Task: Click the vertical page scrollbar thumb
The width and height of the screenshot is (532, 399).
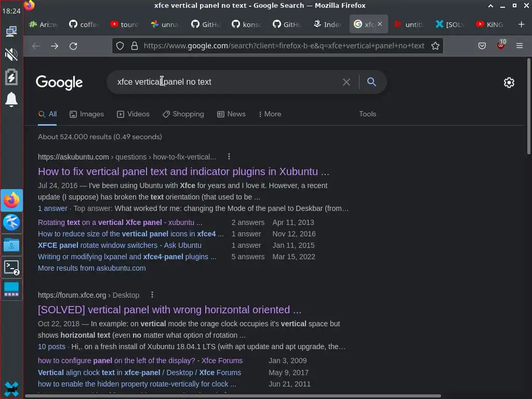Action: point(528,106)
